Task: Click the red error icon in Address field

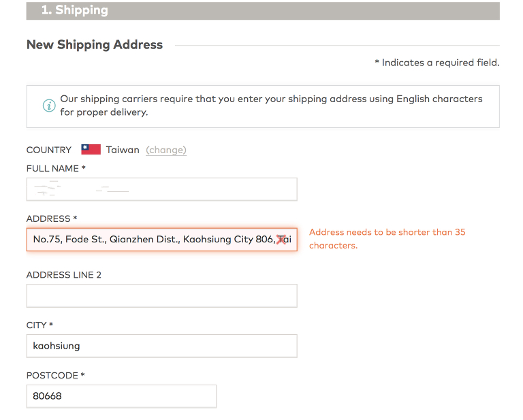Action: pyautogui.click(x=280, y=240)
